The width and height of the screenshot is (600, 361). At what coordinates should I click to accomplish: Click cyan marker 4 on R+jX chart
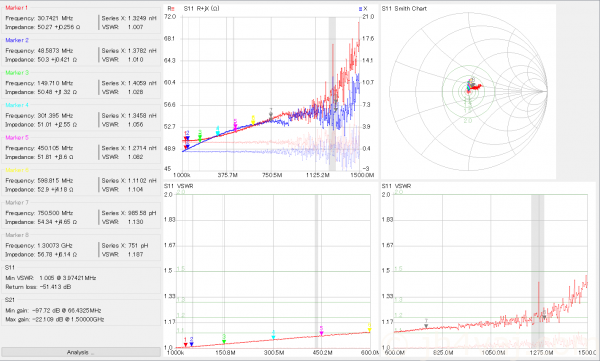218,131
